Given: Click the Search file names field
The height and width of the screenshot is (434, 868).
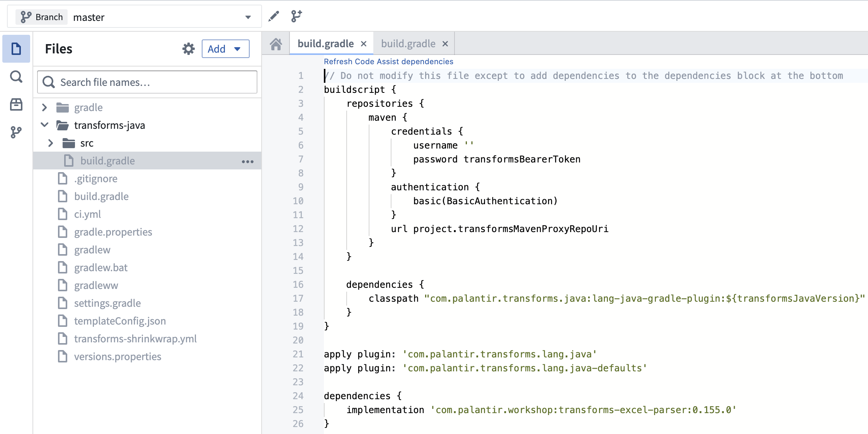Looking at the screenshot, I should pyautogui.click(x=147, y=82).
